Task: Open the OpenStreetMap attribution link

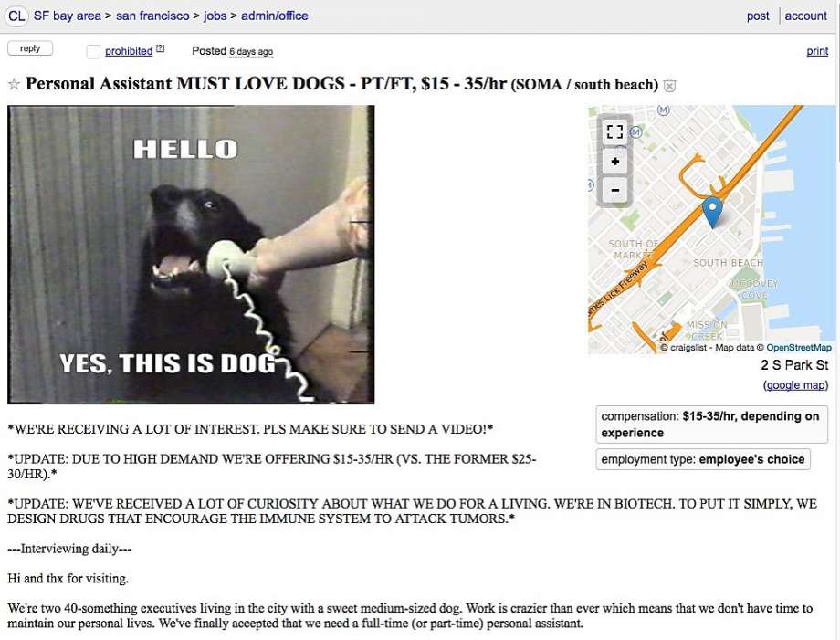Action: 799,348
